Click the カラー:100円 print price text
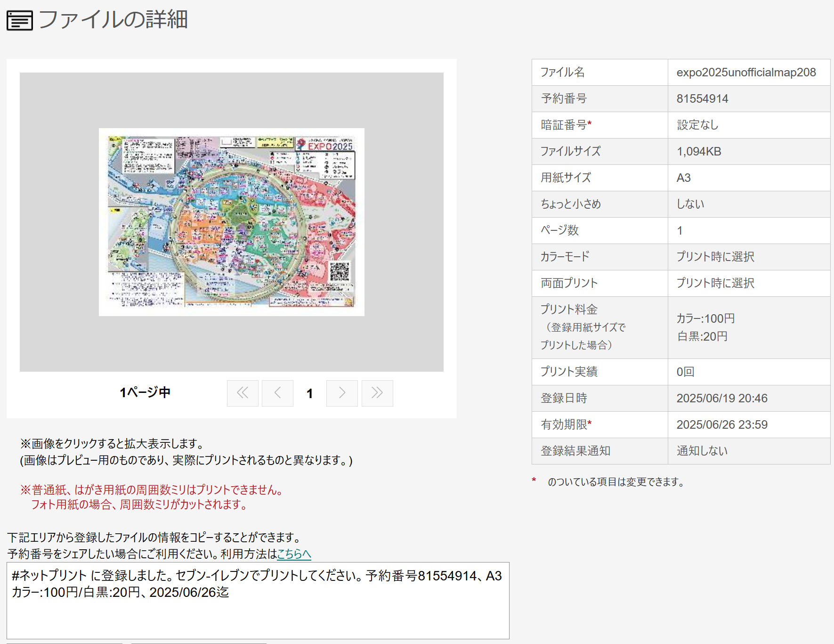This screenshot has width=834, height=644. coord(705,319)
